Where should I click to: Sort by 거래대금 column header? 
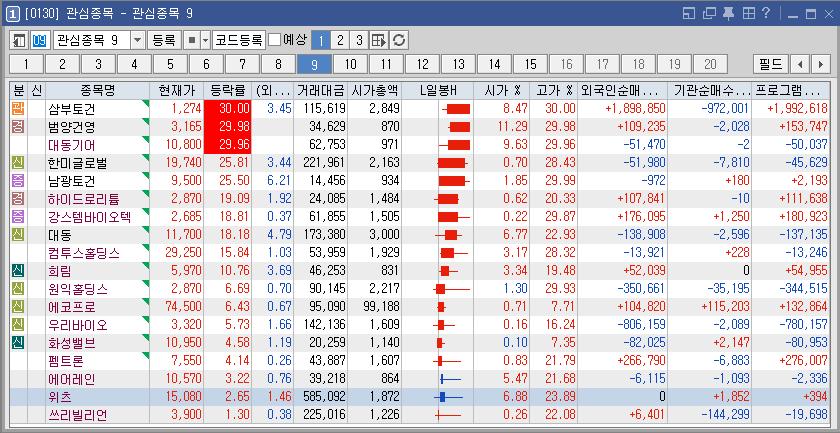click(x=321, y=90)
